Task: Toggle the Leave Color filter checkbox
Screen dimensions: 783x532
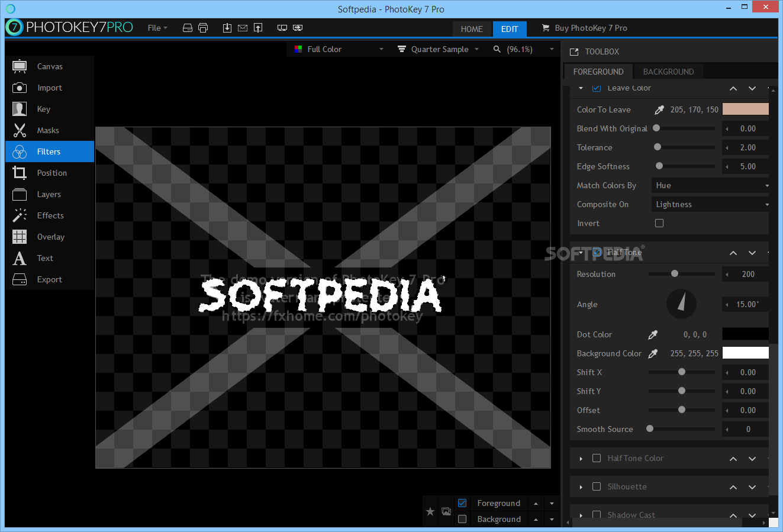Action: point(597,88)
